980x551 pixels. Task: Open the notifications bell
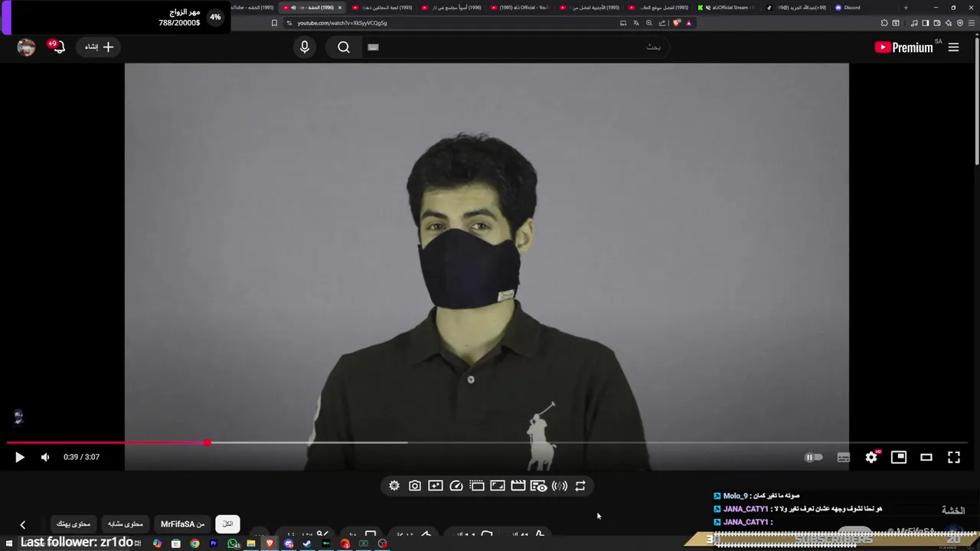click(58, 47)
